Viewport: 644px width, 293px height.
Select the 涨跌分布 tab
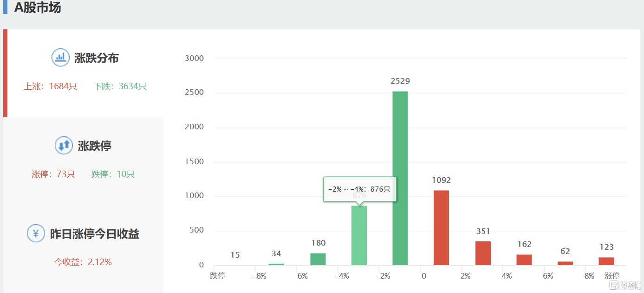click(96, 58)
